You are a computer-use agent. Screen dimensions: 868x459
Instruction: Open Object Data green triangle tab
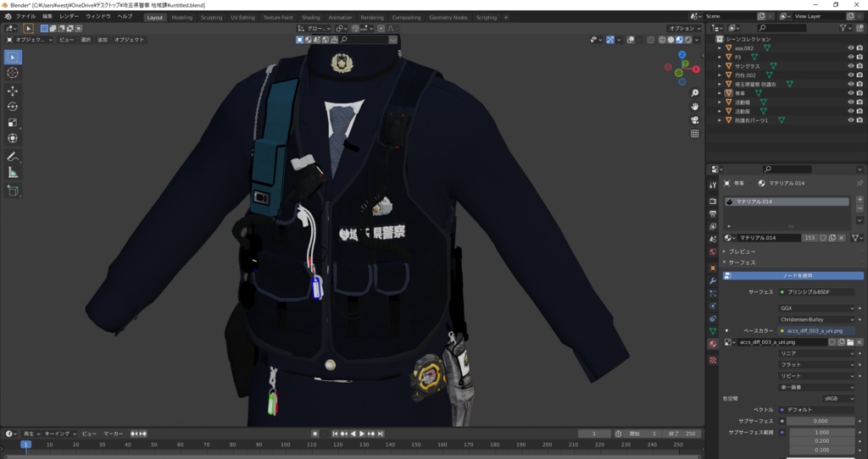pos(713,331)
